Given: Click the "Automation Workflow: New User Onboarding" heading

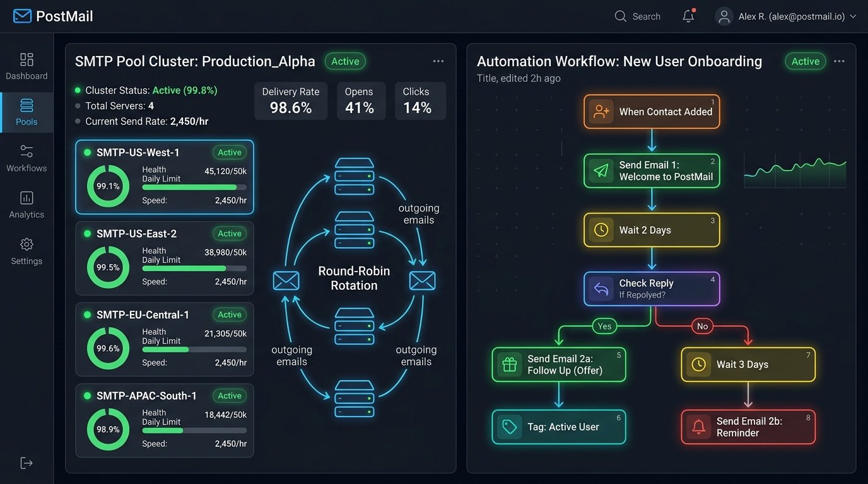Looking at the screenshot, I should point(619,61).
